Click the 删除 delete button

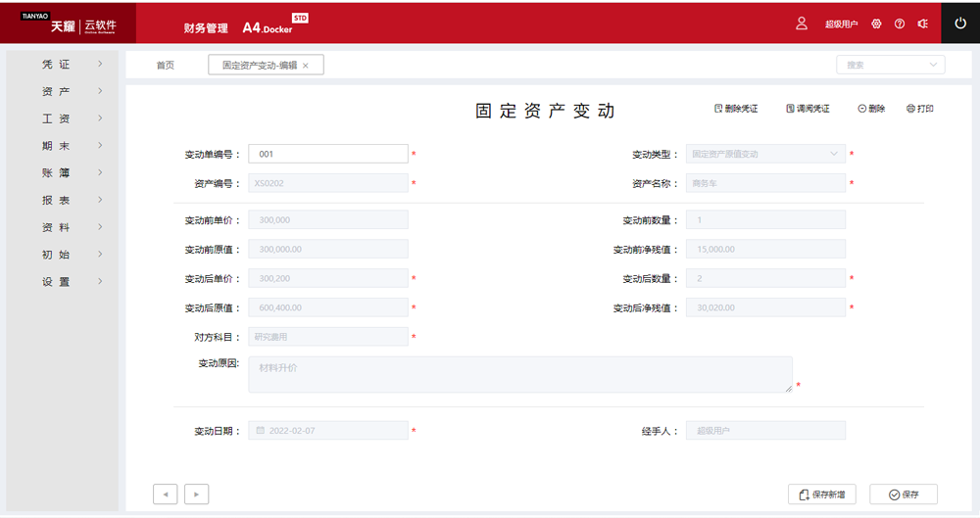[x=871, y=109]
